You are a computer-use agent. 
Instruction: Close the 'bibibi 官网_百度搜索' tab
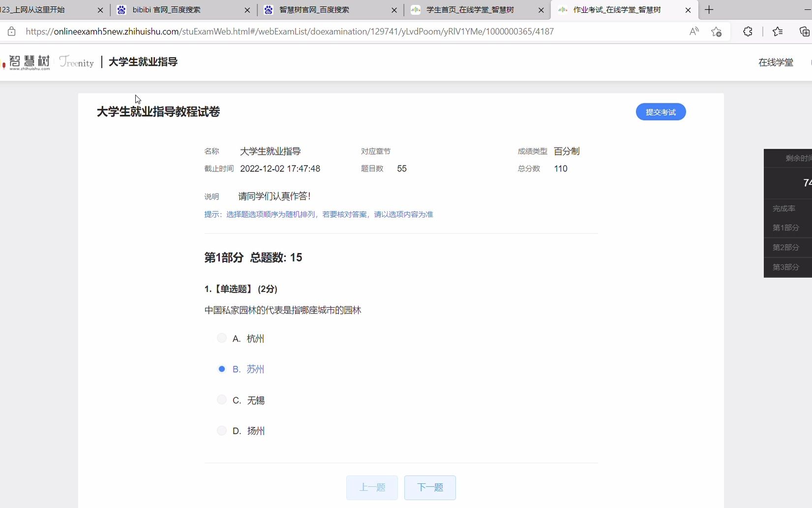pyautogui.click(x=247, y=10)
